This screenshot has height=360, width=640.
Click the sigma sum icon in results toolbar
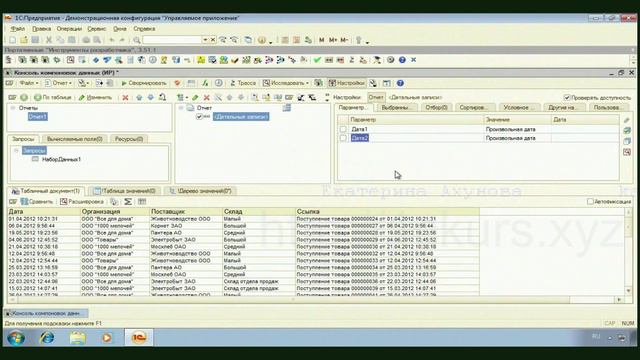[x=128, y=202]
